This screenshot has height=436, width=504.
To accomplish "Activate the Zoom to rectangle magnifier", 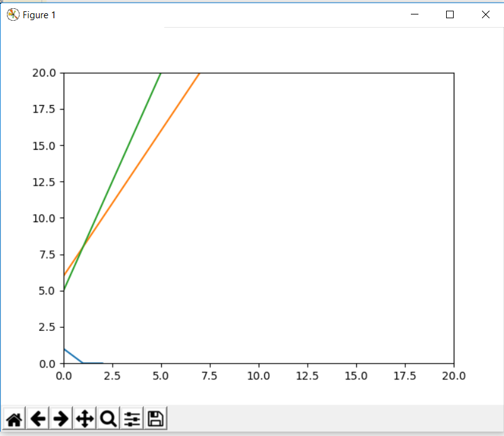I will point(108,418).
